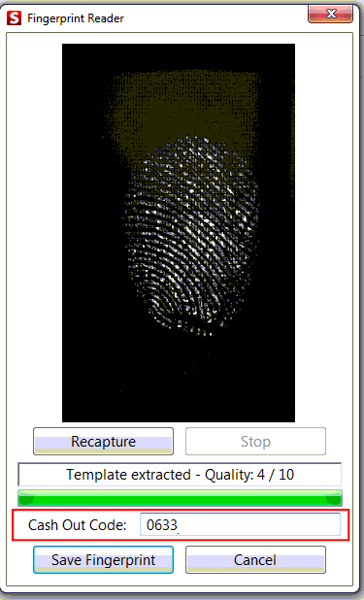
Task: Click the 'Cash Out Code:' label
Action: (78, 525)
